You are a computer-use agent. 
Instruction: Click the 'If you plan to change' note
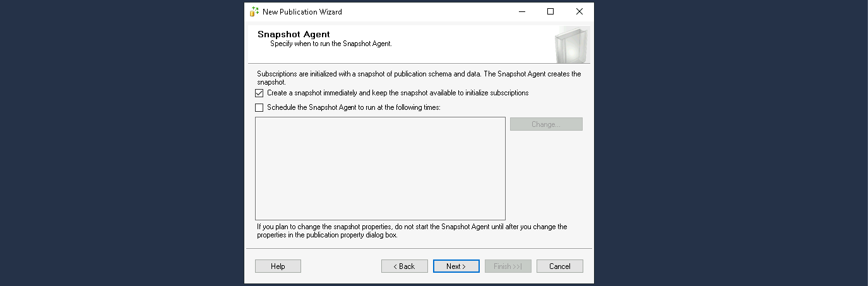[x=412, y=227]
